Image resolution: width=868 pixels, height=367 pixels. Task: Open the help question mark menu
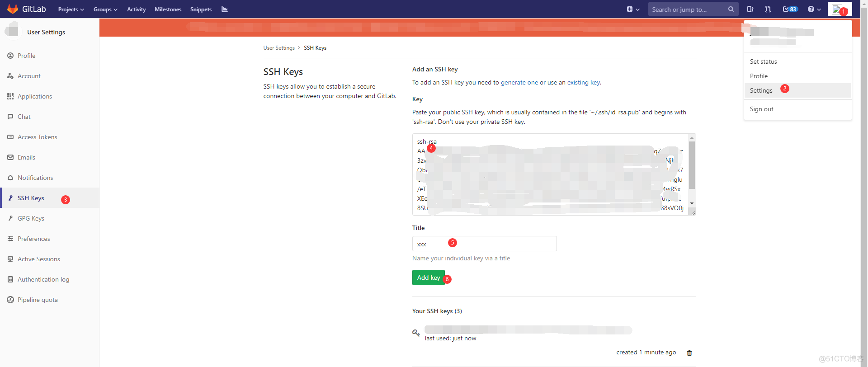pos(814,9)
